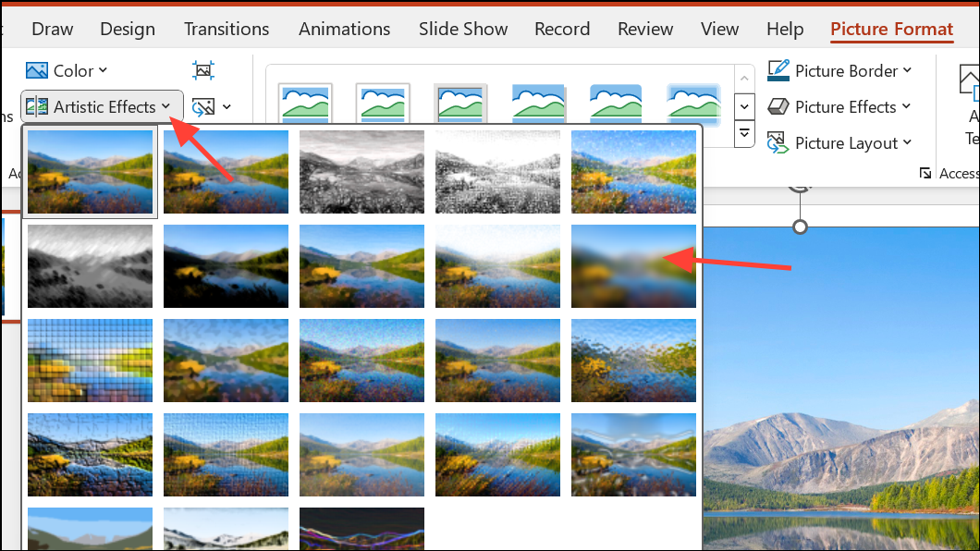Move the picture styles gallery up one row
Screen dimensions: 980x551
click(743, 78)
